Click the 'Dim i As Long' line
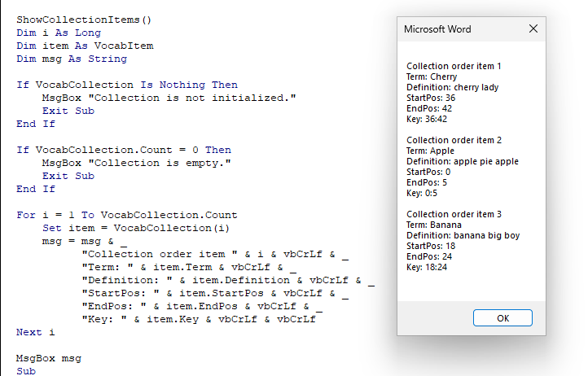Viewport: 588px width, 376px height. click(x=59, y=33)
